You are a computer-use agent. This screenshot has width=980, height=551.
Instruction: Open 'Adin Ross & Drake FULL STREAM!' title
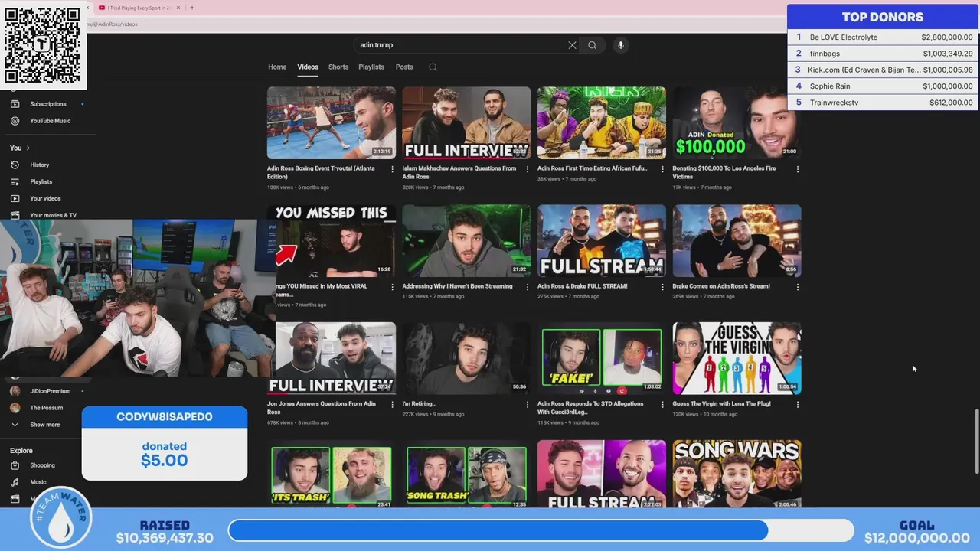[582, 286]
